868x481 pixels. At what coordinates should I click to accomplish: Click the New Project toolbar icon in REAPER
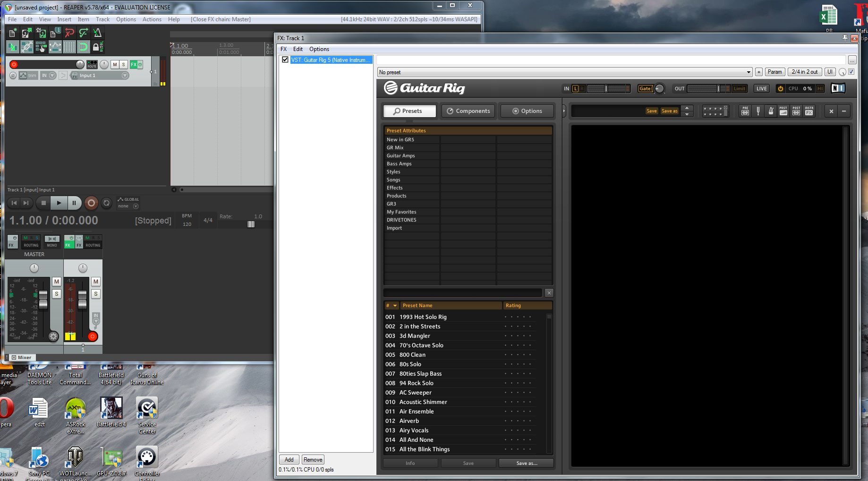pos(13,33)
